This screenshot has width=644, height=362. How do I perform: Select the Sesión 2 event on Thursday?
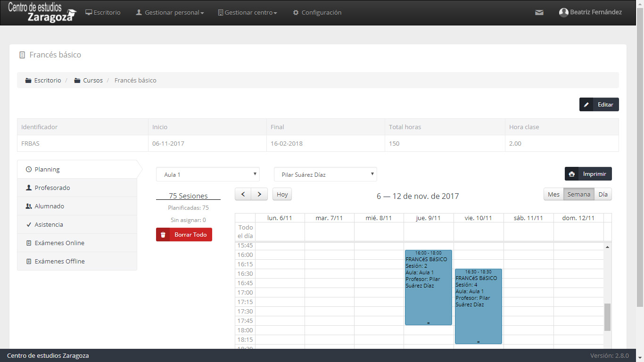(x=429, y=288)
